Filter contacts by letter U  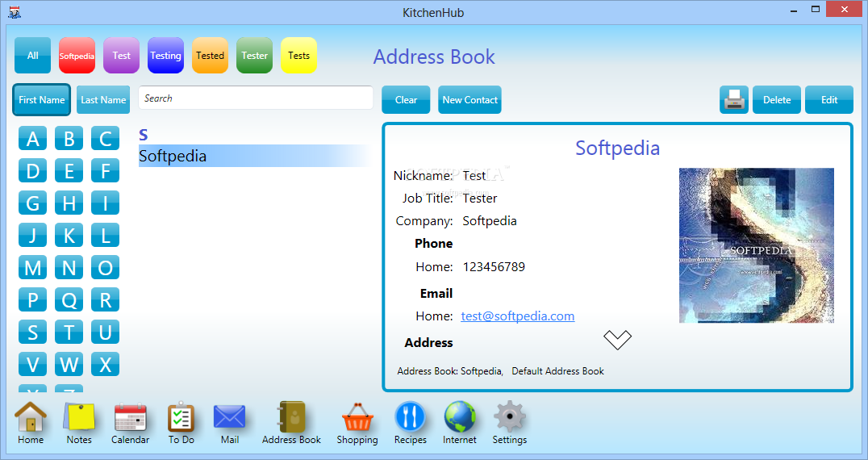point(105,332)
